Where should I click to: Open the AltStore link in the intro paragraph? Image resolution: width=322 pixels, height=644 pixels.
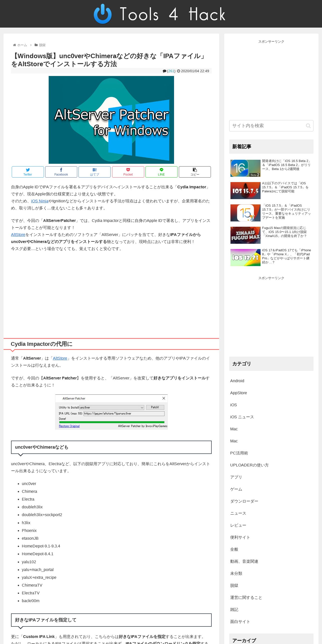tap(18, 235)
